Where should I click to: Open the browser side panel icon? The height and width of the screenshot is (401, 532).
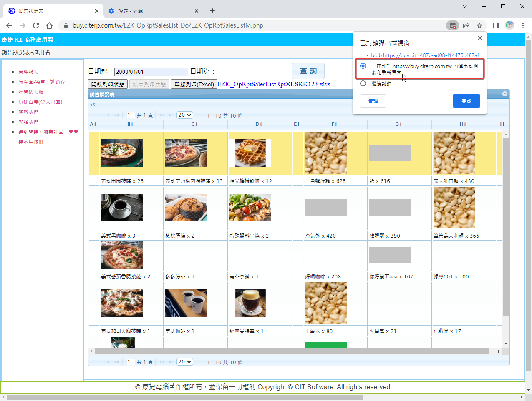click(x=496, y=25)
